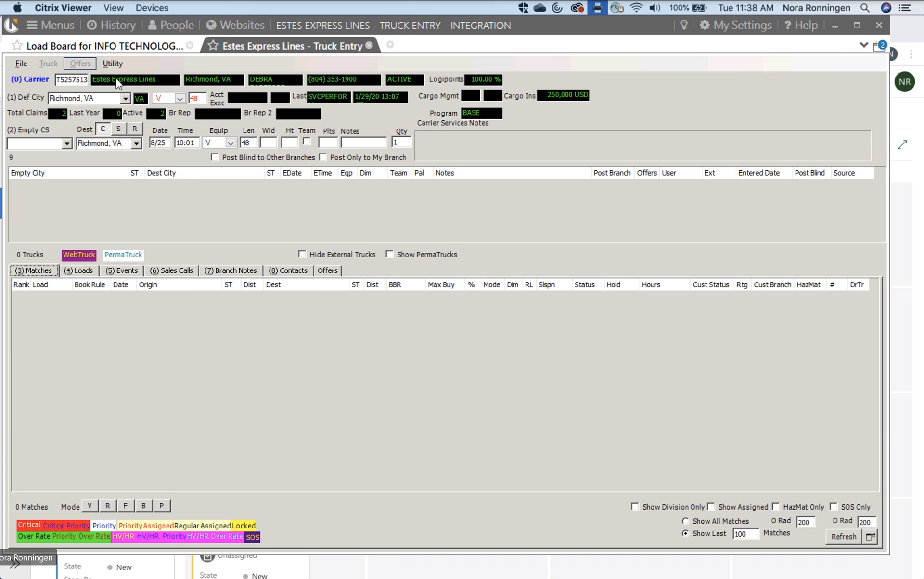
Task: Click the Websites globe icon
Action: click(x=211, y=25)
